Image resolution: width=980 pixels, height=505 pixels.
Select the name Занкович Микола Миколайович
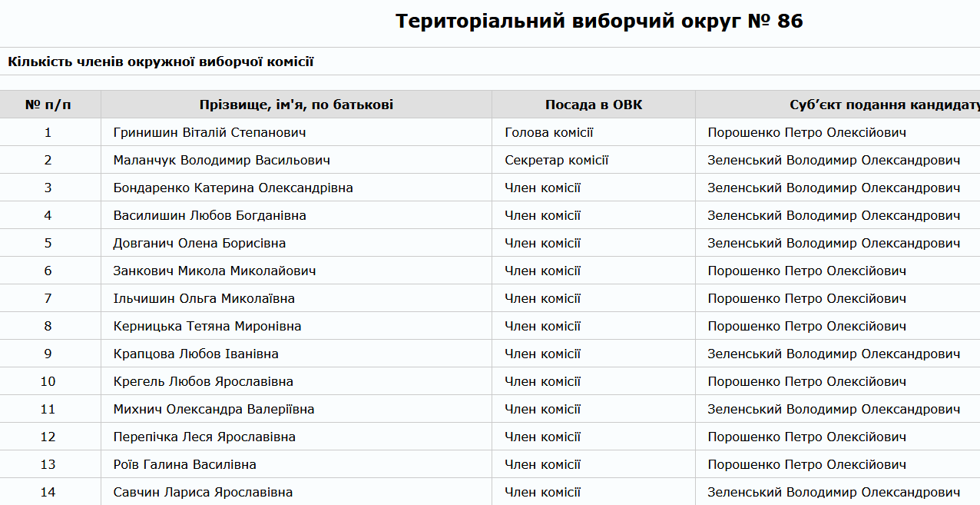(x=214, y=271)
